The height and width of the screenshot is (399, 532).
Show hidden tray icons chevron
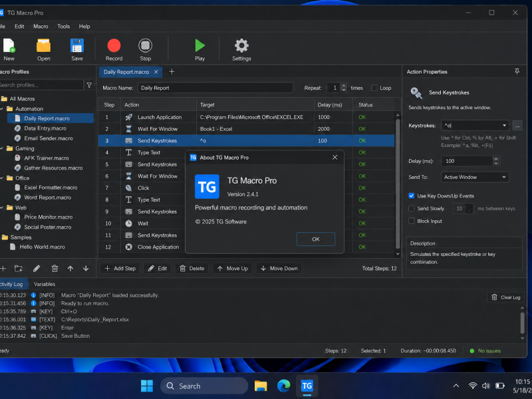456,386
